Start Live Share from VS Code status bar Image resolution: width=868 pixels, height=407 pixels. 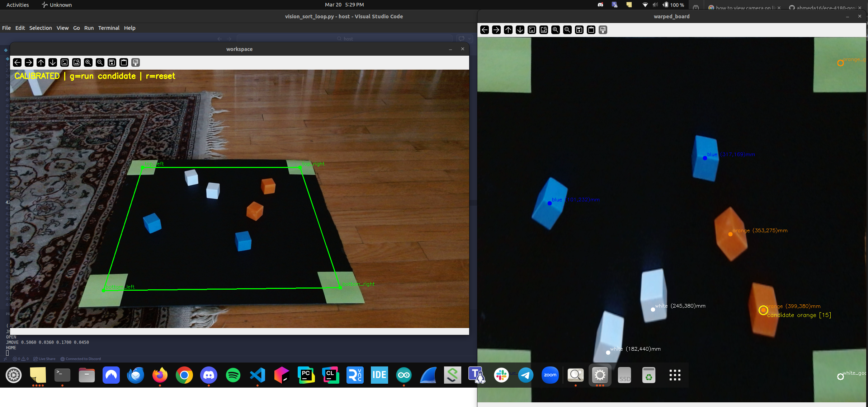(44, 359)
